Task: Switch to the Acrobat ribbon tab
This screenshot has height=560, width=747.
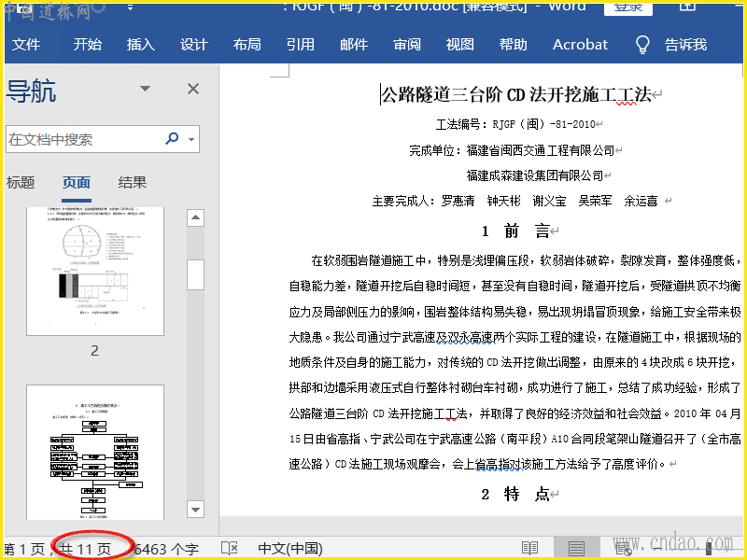Action: coord(580,45)
